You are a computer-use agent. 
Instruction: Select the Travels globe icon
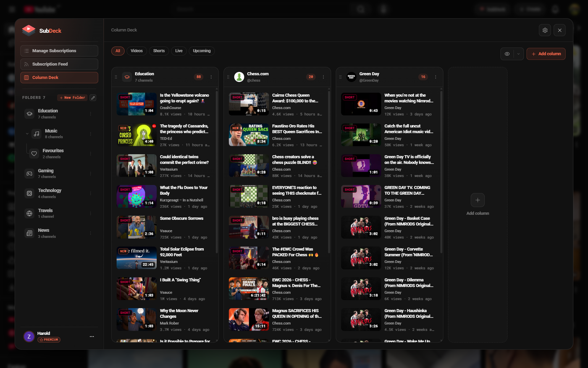click(29, 213)
